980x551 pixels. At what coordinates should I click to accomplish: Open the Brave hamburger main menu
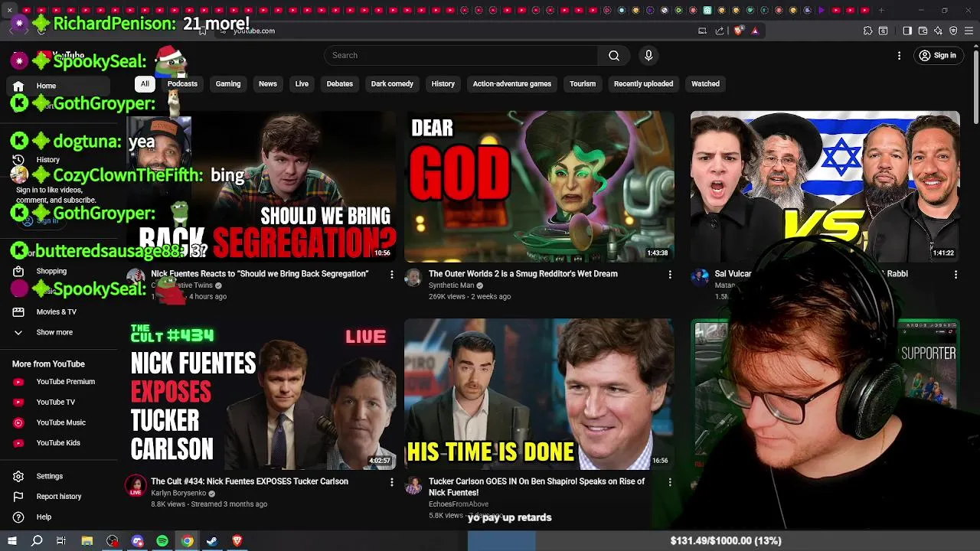click(x=969, y=31)
